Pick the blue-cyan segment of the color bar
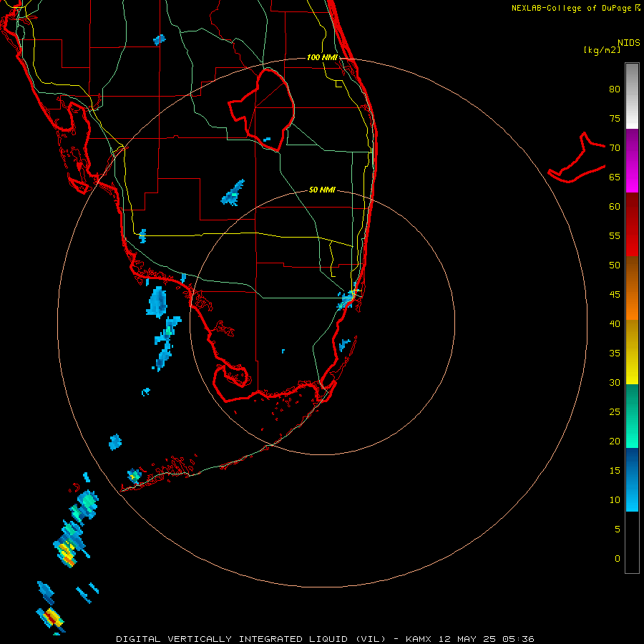 coord(632,479)
